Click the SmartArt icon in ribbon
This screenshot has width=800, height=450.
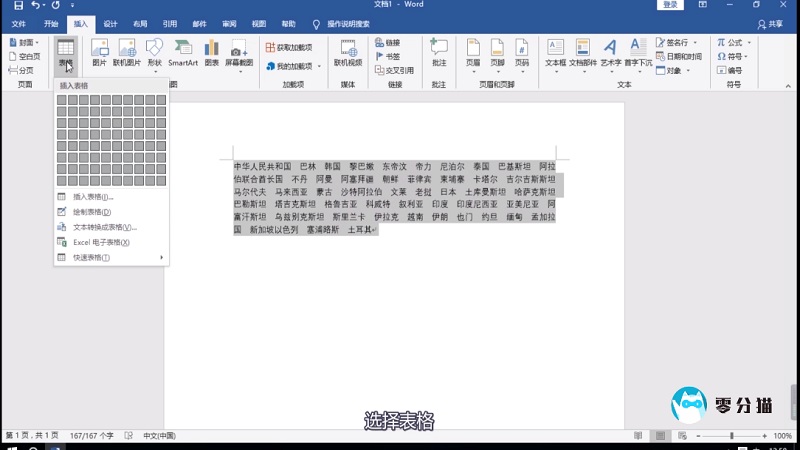point(182,51)
